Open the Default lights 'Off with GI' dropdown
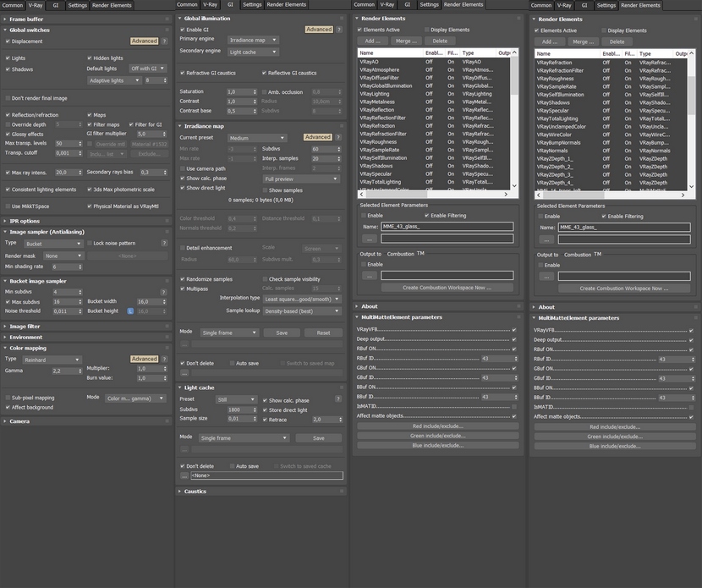The height and width of the screenshot is (588, 702). pos(147,69)
